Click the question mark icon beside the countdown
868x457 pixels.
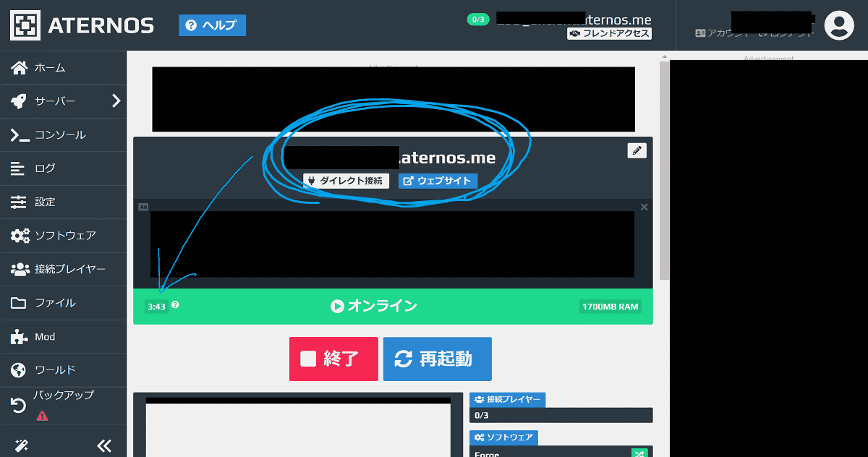[x=175, y=305]
